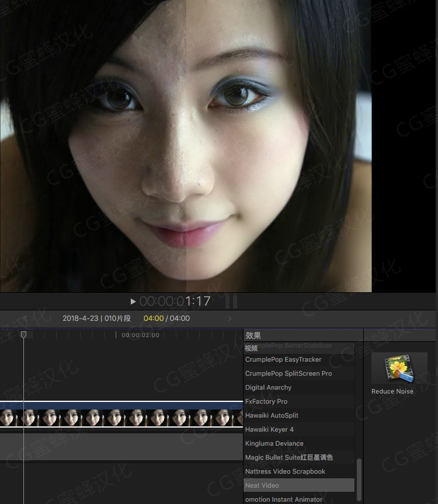Select Magic Bullet Suite红巨星调色 category
This screenshot has height=504, width=438.
point(299,457)
